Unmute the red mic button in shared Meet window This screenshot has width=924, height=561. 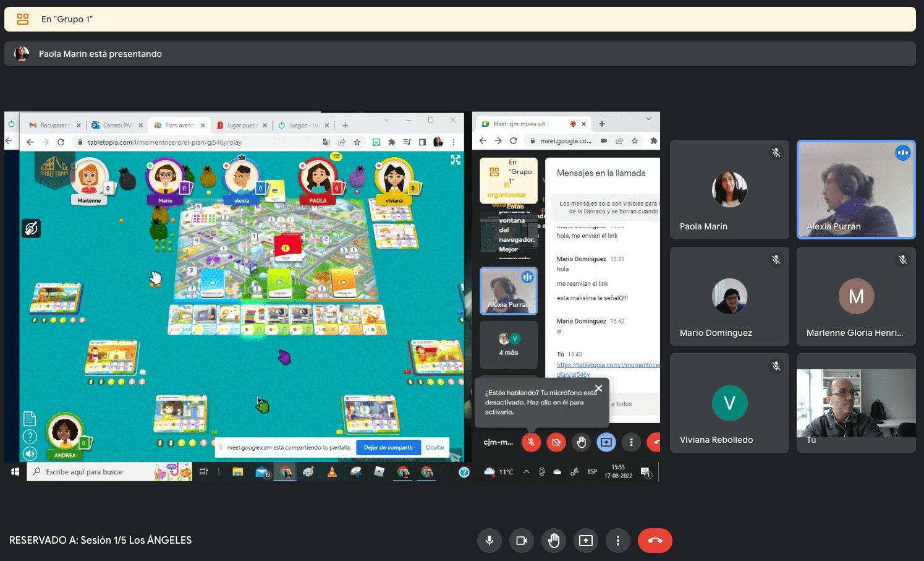pyautogui.click(x=531, y=442)
